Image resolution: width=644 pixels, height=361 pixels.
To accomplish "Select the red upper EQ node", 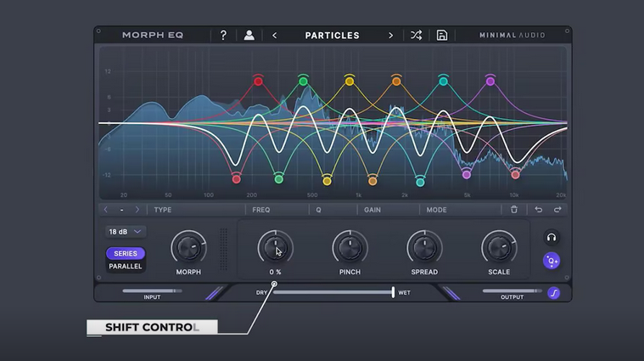I will click(x=258, y=82).
